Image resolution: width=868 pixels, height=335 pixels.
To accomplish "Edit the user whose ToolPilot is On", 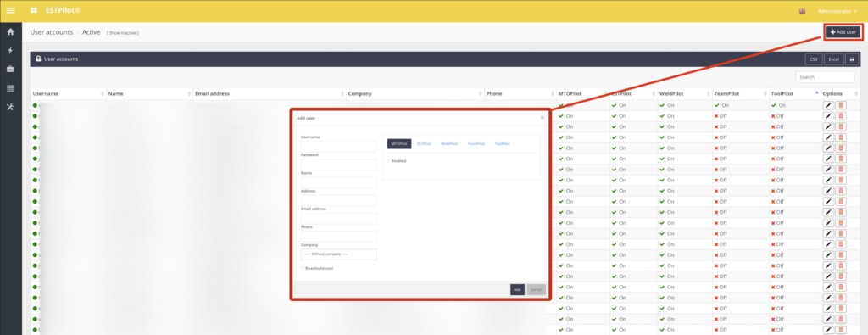I will 828,105.
